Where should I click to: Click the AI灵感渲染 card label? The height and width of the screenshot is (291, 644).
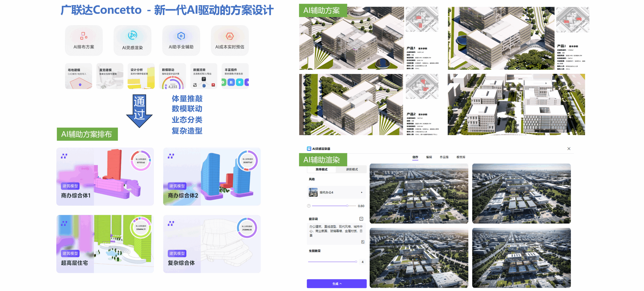pyautogui.click(x=132, y=48)
